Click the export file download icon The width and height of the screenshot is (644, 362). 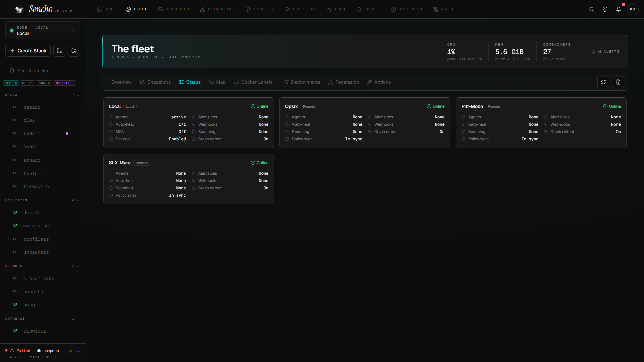click(x=618, y=82)
